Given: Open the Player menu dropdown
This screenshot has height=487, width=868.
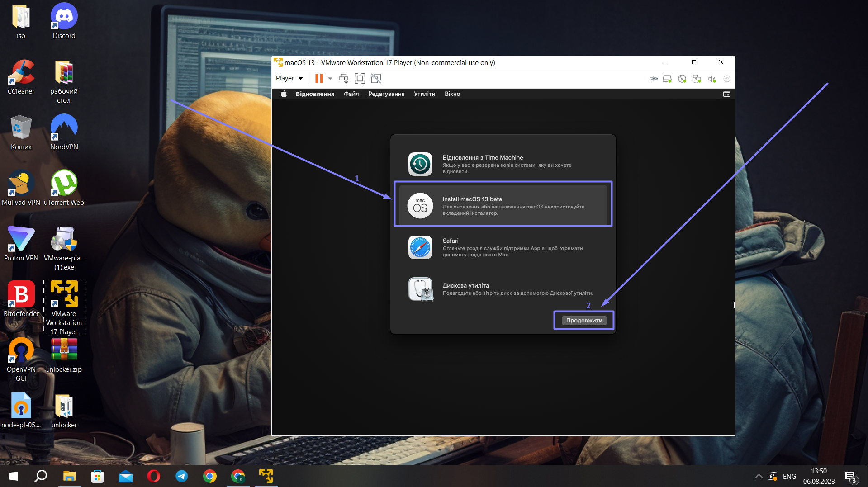Looking at the screenshot, I should point(289,78).
